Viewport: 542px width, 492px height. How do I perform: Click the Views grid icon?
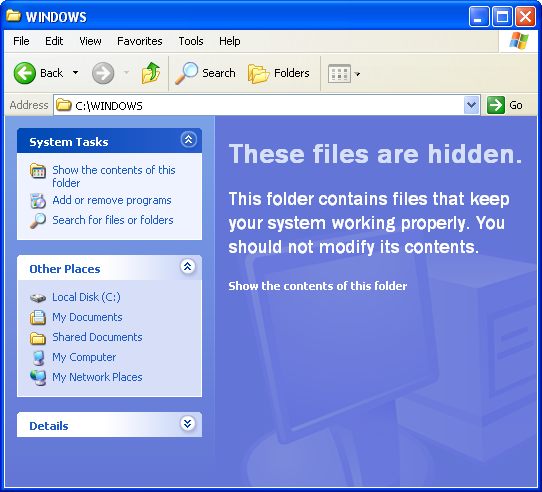tap(339, 73)
